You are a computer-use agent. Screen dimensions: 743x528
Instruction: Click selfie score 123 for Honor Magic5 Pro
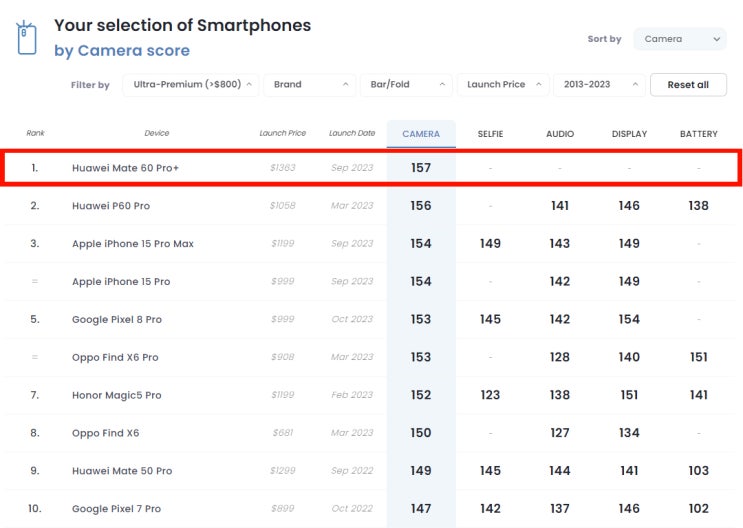(x=490, y=395)
